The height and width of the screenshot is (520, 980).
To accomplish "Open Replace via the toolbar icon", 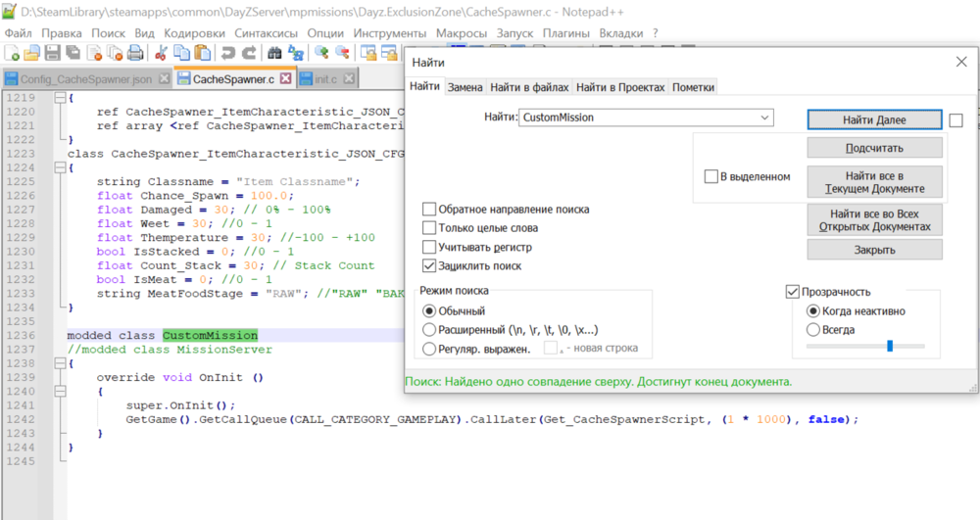I will 296,53.
